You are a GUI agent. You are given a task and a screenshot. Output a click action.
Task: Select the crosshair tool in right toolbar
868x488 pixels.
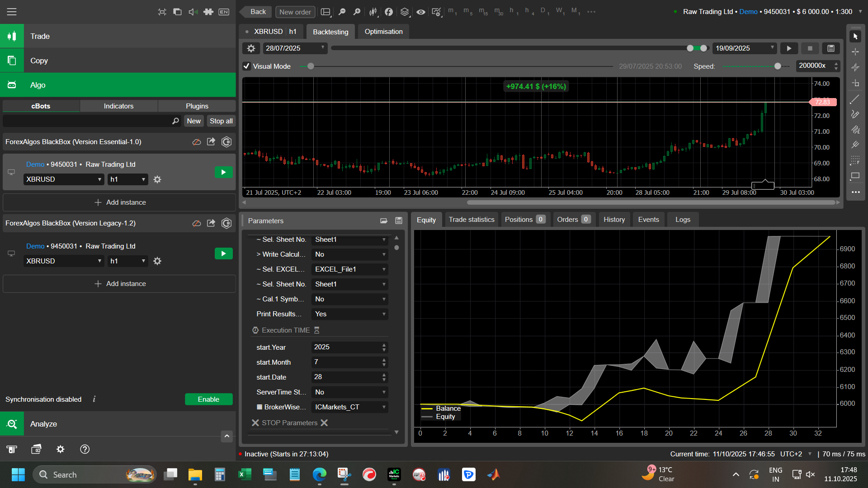[x=855, y=52]
